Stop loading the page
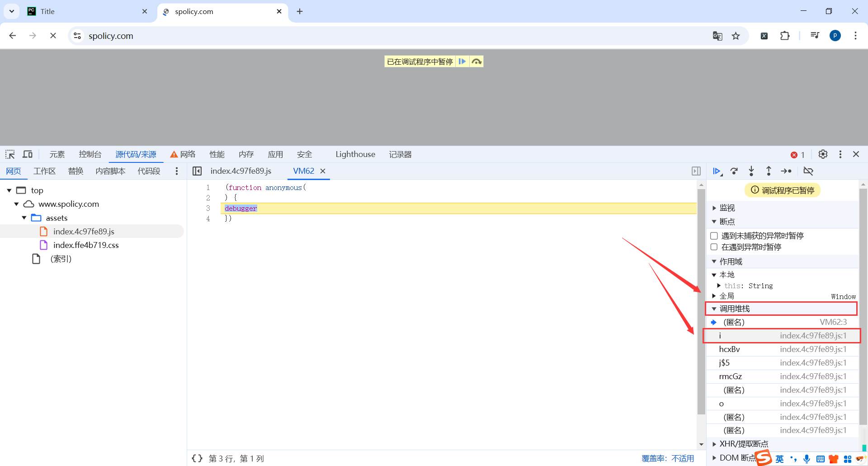 pyautogui.click(x=53, y=36)
